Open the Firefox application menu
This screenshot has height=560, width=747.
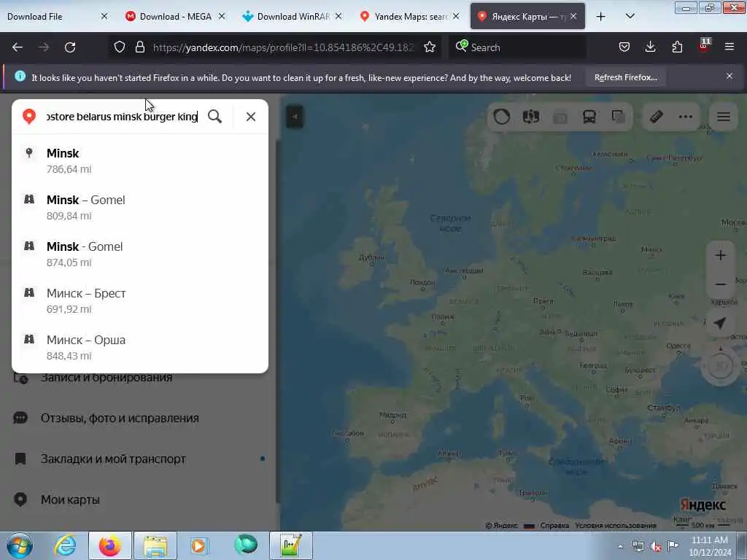[x=729, y=47]
